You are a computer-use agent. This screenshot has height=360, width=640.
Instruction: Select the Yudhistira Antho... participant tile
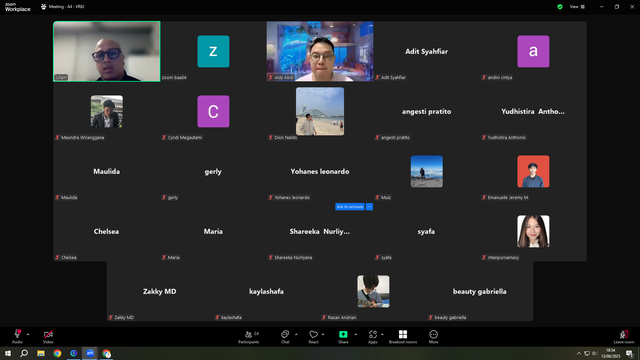[533, 111]
